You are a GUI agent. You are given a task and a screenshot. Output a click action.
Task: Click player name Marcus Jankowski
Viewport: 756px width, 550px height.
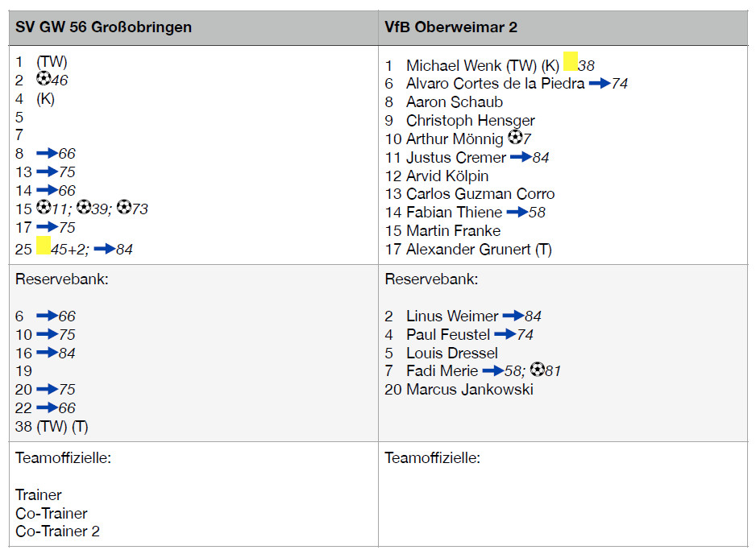[469, 390]
